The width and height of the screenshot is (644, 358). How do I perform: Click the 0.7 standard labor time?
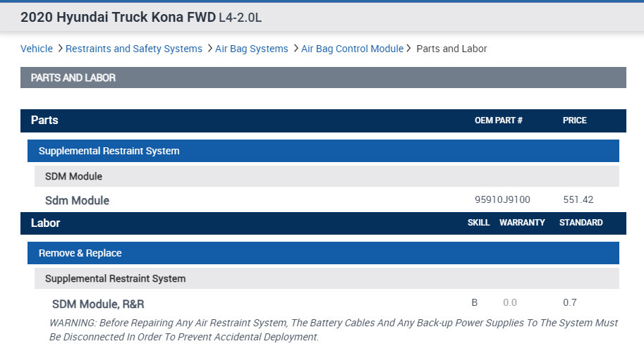point(569,303)
